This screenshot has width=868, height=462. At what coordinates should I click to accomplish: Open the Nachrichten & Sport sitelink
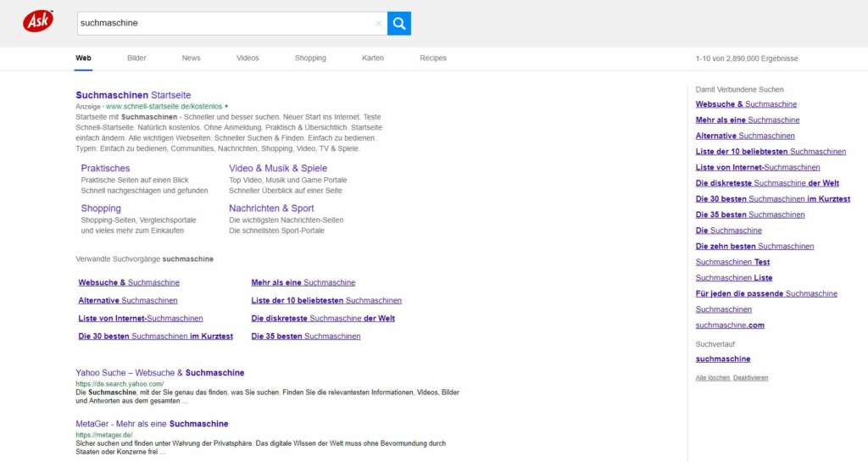(271, 209)
